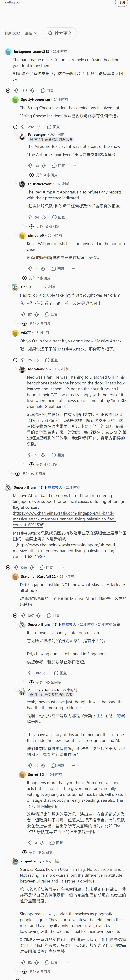Click the 订阅 subscribe button
The height and width of the screenshot is (980, 130).
(121, 2)
